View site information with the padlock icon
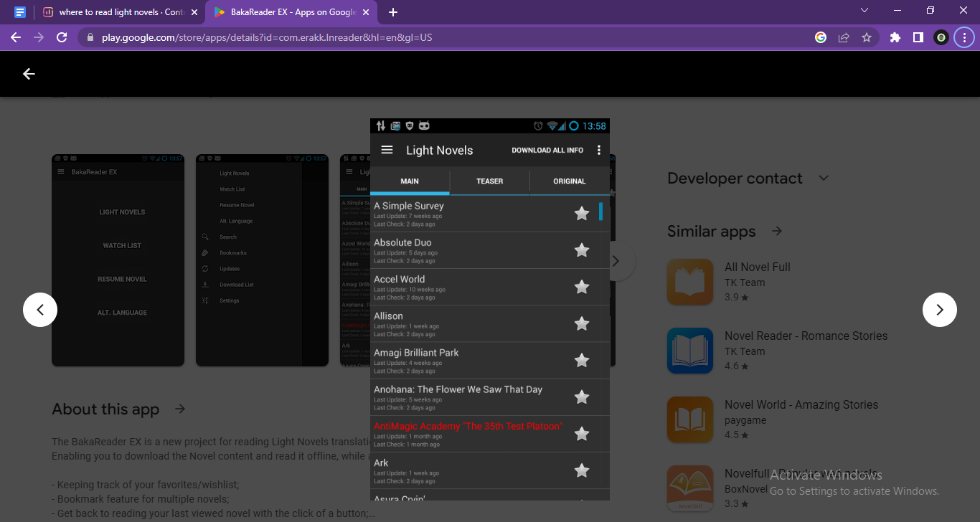 click(90, 37)
